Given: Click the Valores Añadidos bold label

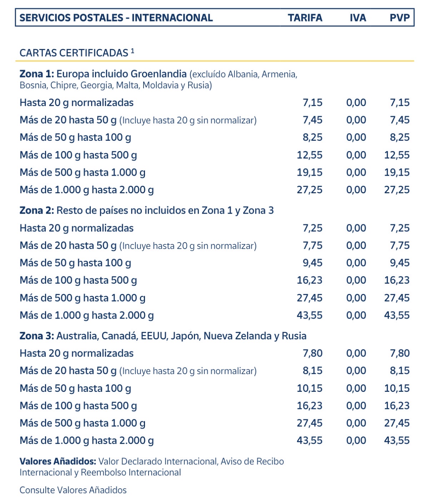Looking at the screenshot, I should (x=58, y=461).
